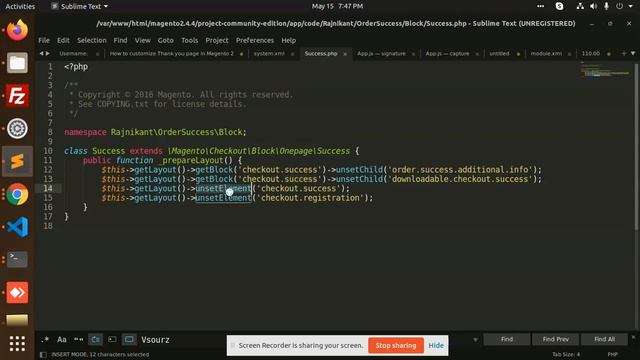The width and height of the screenshot is (640, 360).
Task: Toggle regular expression search in find bar
Action: [x=45, y=340]
